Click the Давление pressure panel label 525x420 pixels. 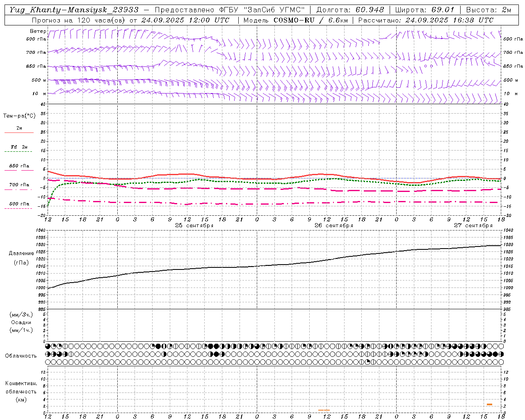21,253
